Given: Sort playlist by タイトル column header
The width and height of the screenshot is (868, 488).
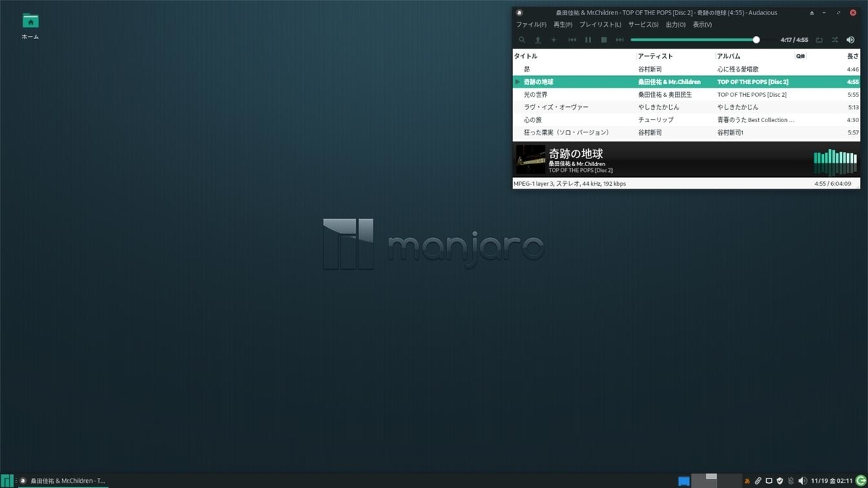Looking at the screenshot, I should tap(574, 56).
